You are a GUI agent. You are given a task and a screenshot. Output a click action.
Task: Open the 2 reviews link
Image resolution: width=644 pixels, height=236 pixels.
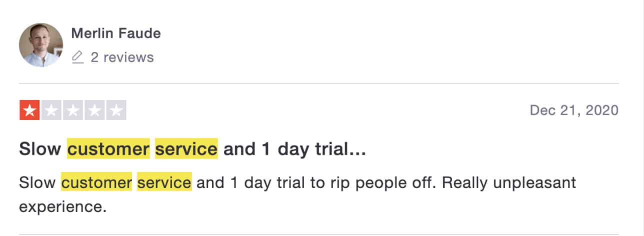[122, 57]
